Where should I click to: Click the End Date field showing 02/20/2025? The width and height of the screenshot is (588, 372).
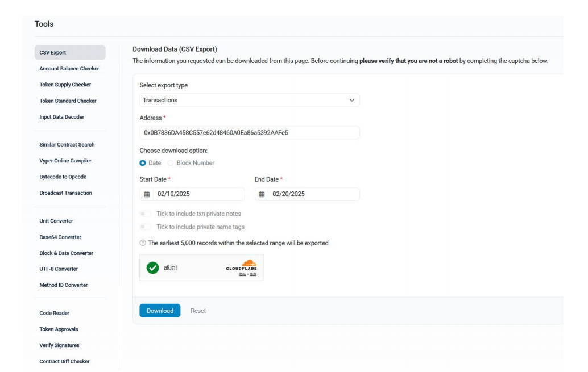point(312,194)
